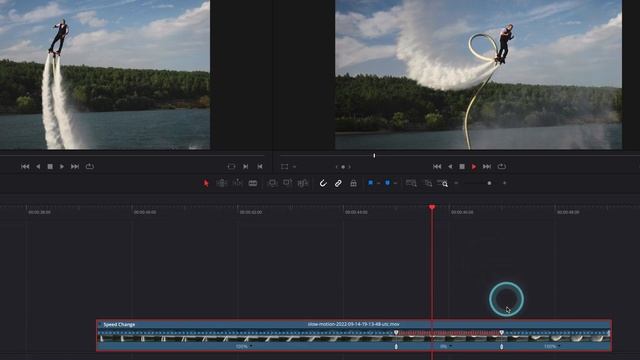Play the source viewer forward
This screenshot has width=640, height=360.
62,167
